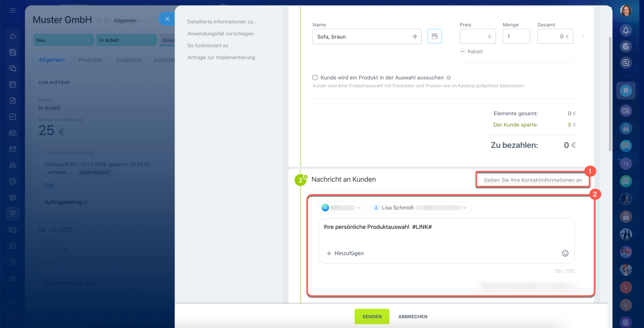Open the mail icon in left sidebar
The height and width of the screenshot is (328, 644).
point(13,149)
